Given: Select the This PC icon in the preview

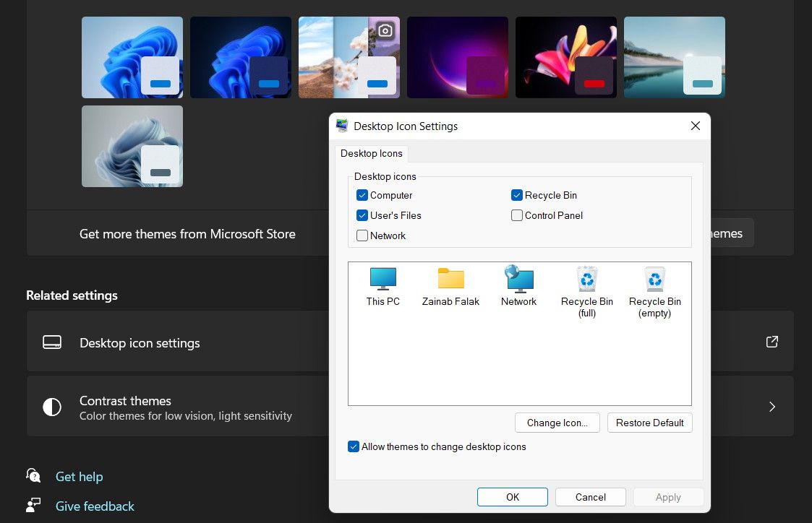Looking at the screenshot, I should click(383, 280).
